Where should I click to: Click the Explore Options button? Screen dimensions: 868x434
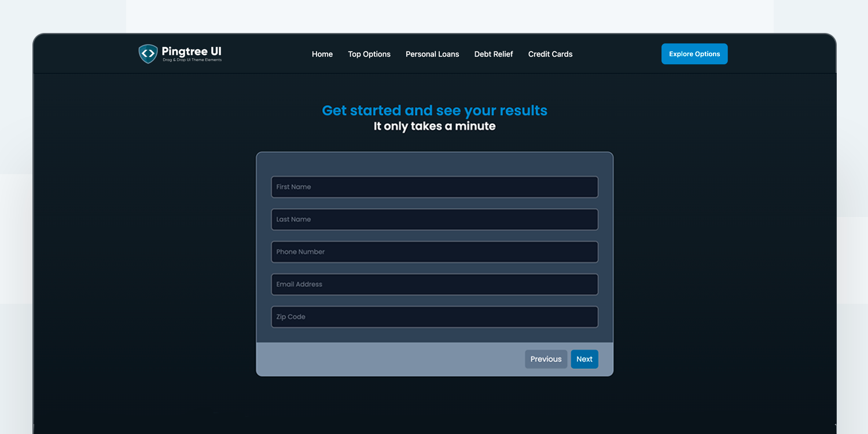[x=694, y=53]
